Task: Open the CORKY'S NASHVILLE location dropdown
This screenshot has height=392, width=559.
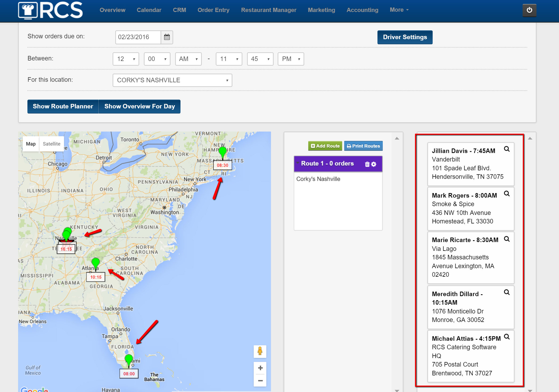Action: click(x=172, y=80)
